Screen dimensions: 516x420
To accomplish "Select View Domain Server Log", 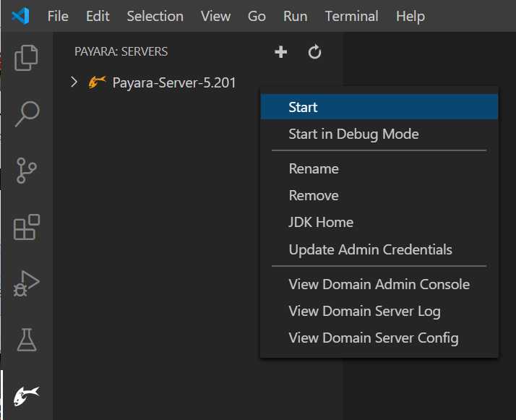I will (x=364, y=311).
